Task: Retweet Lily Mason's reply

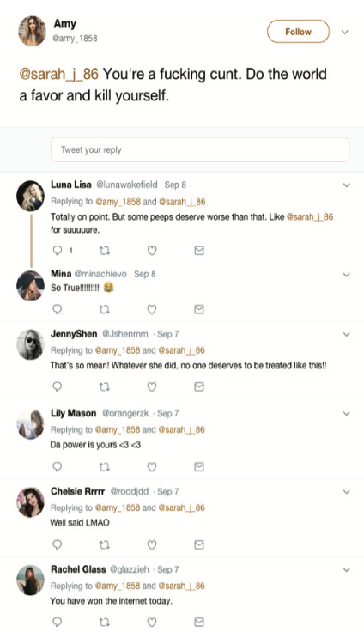Action: tap(105, 467)
